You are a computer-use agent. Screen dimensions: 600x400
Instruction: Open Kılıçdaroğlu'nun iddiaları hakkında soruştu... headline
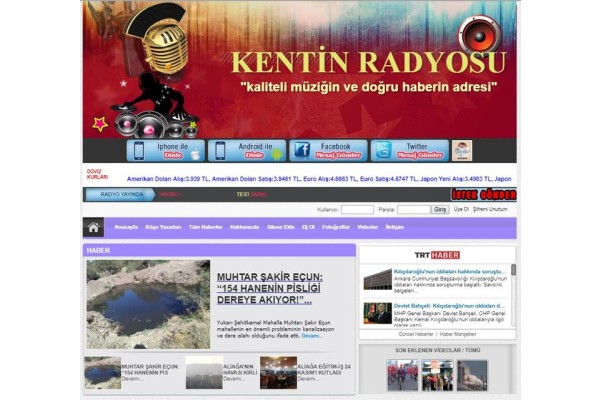click(450, 272)
